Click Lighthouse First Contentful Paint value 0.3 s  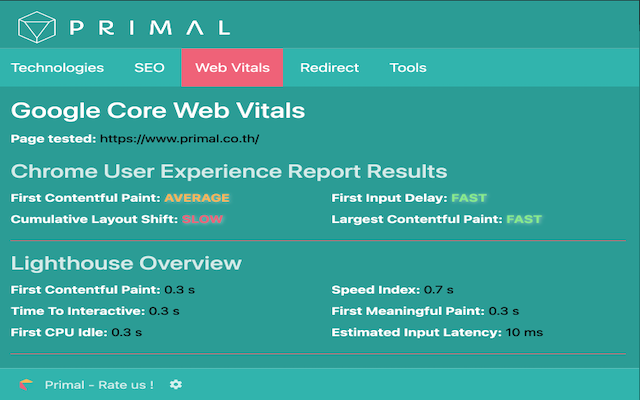(x=180, y=290)
